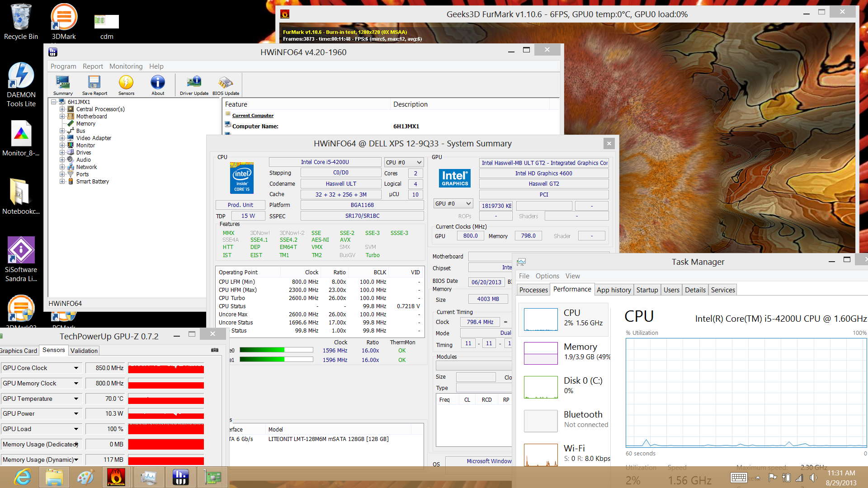Launch Driver Update from HWiNFO64 toolbar
Viewport: 868px width, 488px height.
(194, 85)
